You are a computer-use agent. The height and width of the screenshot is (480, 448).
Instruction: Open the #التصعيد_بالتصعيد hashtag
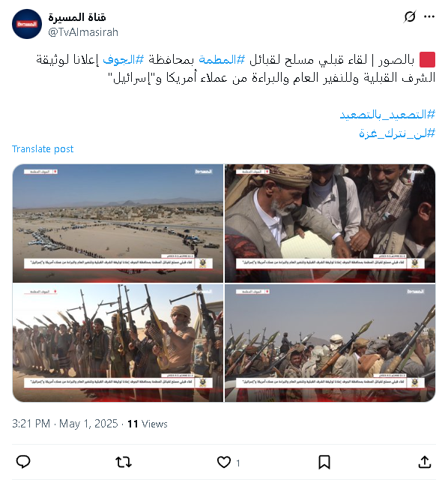(387, 115)
